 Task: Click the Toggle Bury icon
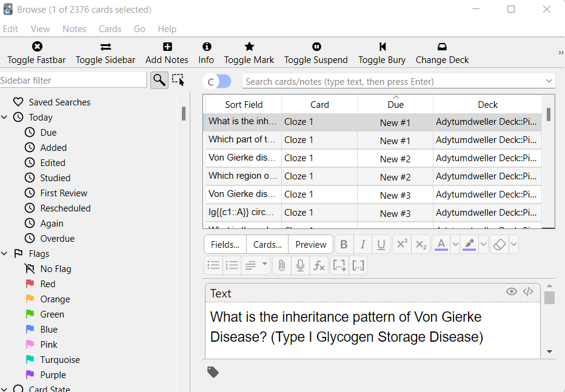[382, 47]
